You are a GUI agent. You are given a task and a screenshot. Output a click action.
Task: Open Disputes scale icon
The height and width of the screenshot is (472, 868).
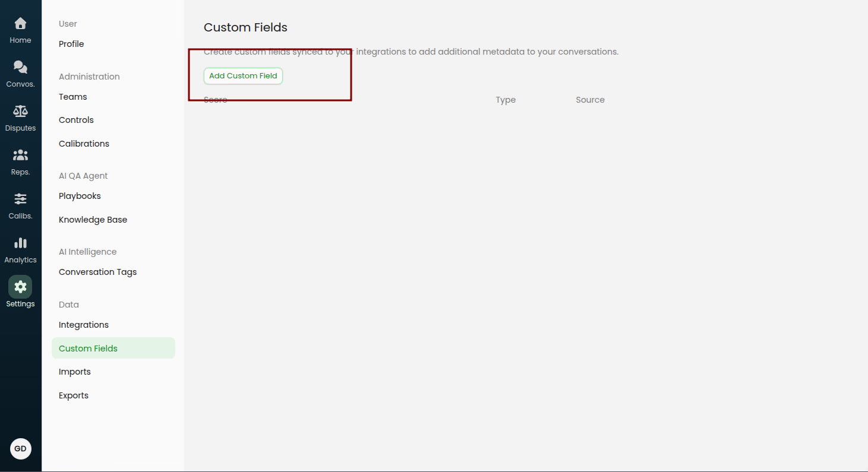click(20, 112)
